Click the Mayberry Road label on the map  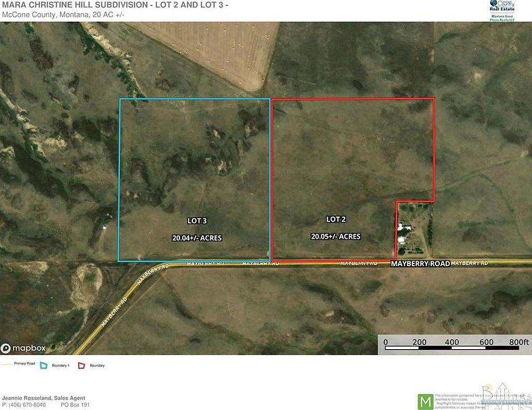[x=421, y=263]
